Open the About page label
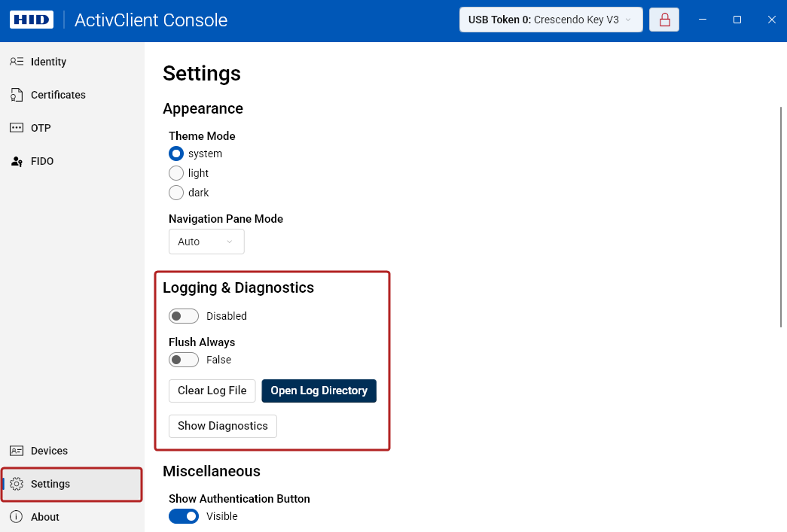The image size is (787, 532). click(45, 517)
